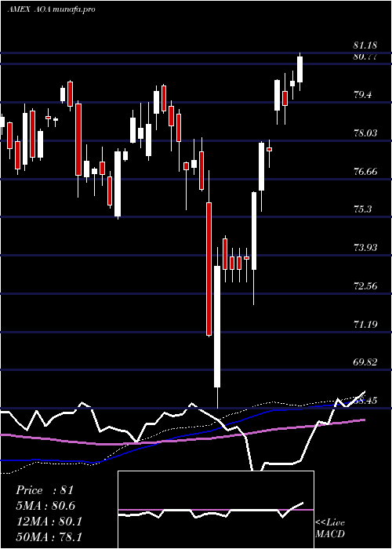The image size is (392, 549).
Task: Select the 75.3 price axis label
Action: click(362, 209)
